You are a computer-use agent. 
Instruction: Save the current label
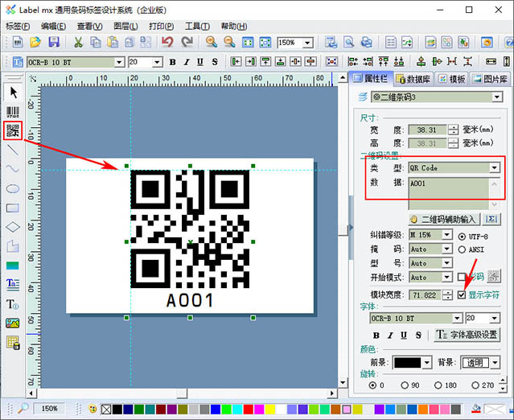(54, 43)
